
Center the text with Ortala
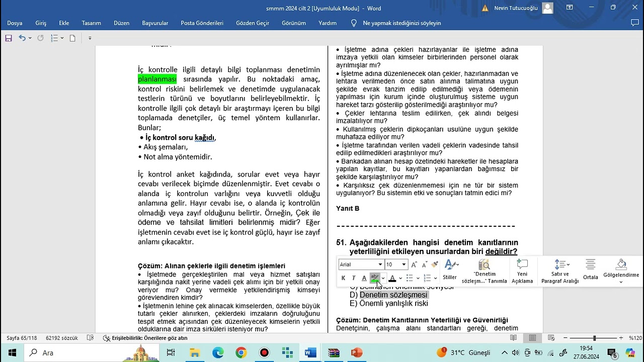pyautogui.click(x=591, y=270)
